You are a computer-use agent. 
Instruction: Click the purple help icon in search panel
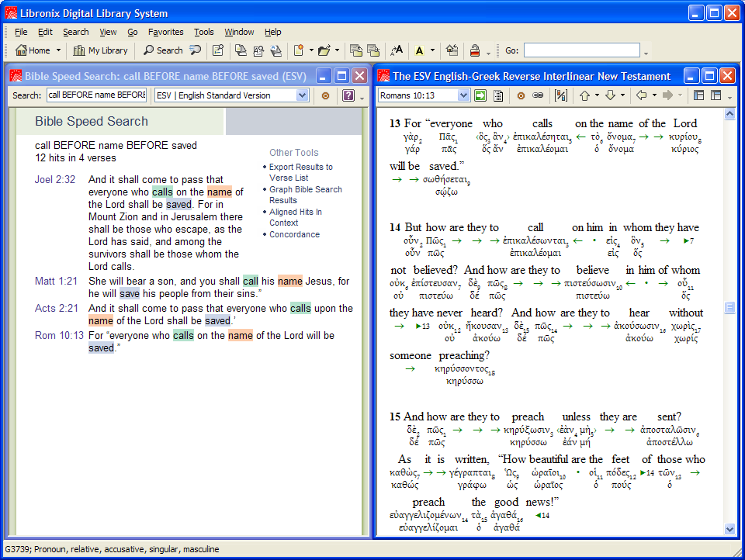click(348, 95)
